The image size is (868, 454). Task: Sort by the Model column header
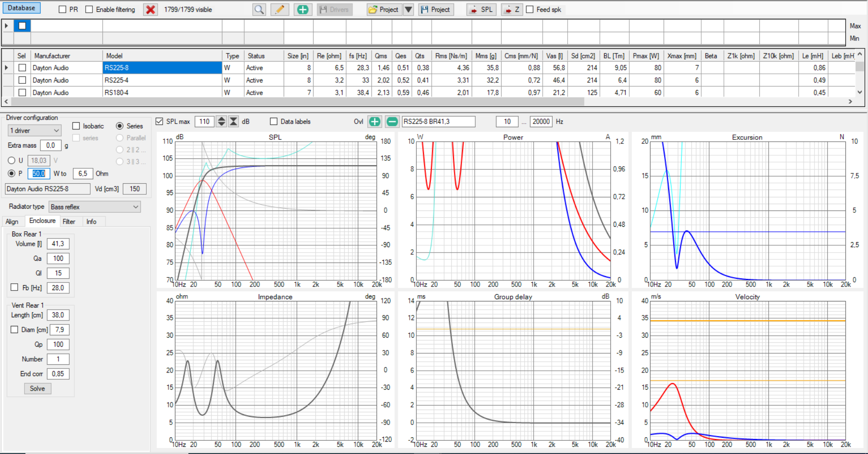tap(162, 56)
